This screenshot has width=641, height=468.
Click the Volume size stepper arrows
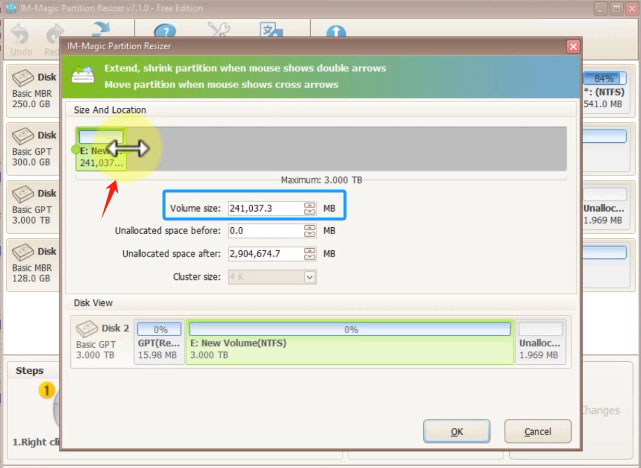(x=310, y=208)
